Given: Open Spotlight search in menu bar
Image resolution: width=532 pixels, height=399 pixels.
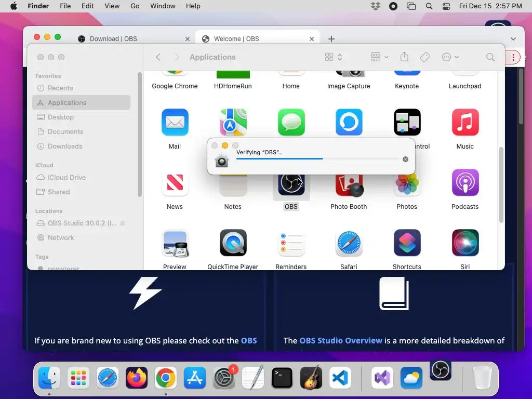Looking at the screenshot, I should pyautogui.click(x=429, y=6).
